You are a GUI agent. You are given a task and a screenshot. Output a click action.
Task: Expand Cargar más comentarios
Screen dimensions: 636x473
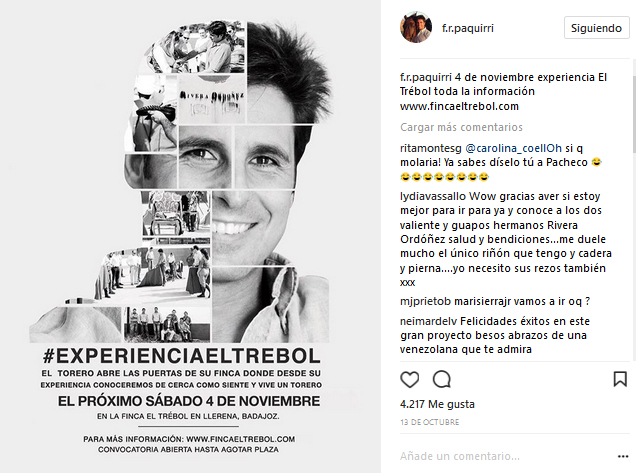click(x=461, y=127)
